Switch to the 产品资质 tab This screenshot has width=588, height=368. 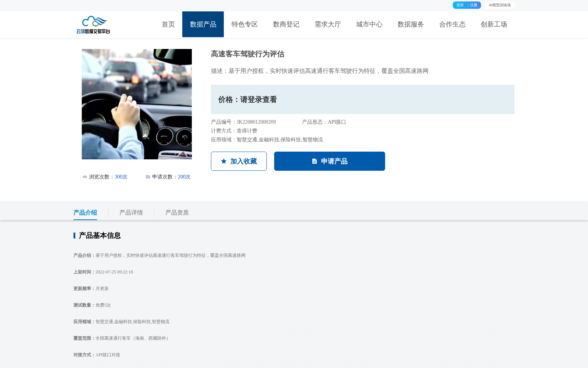tap(177, 213)
